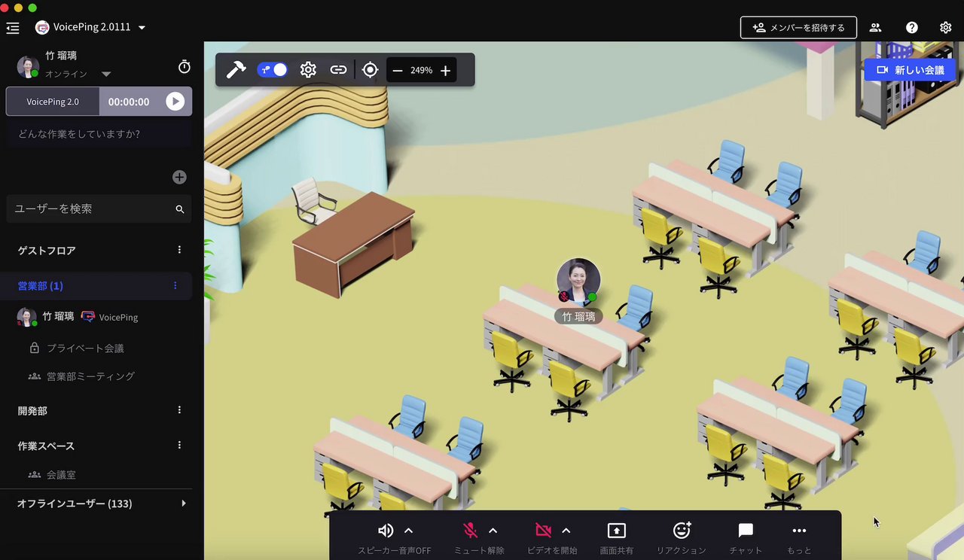
Task: Open the hamburger sidebar menu
Action: 13,28
